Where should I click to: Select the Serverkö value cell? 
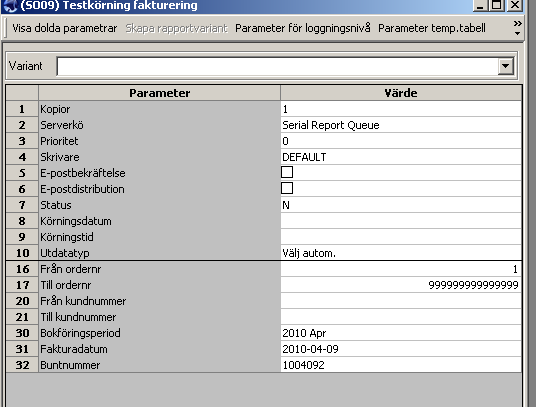tap(401, 125)
